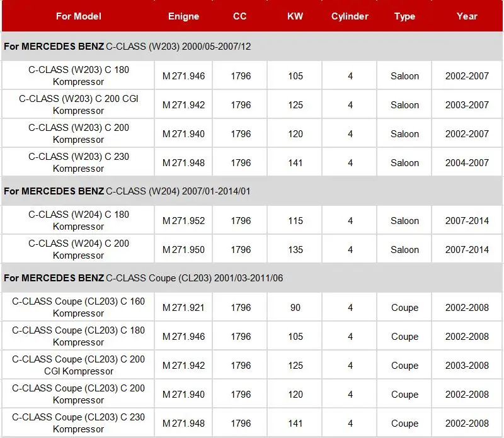This screenshot has height=438, width=504.
Task: Click engine M 271.946 in W203 C 180 row
Action: pyautogui.click(x=183, y=76)
